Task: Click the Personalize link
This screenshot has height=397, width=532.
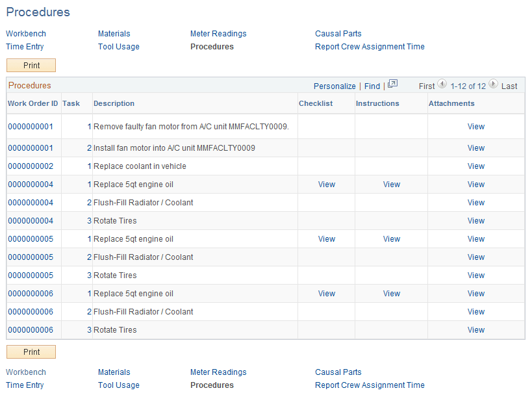Action: coord(335,86)
